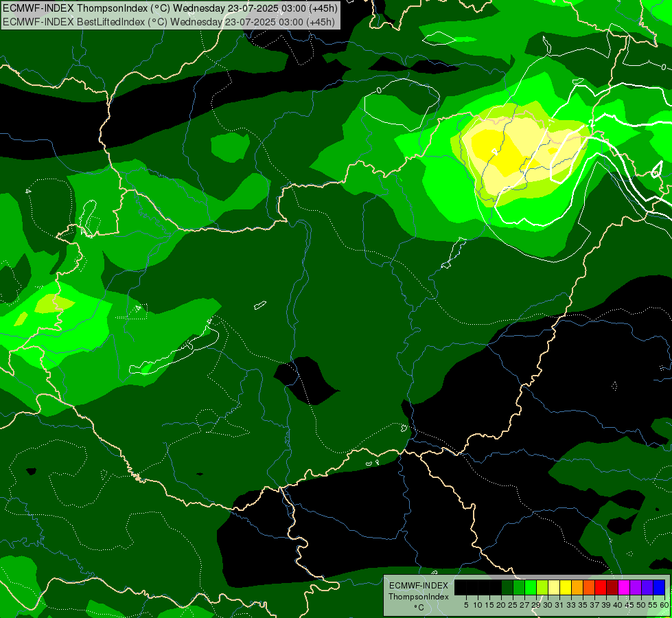Pick the purple 45–50 legend swatch
Viewport: 672px width, 618px height.
[636, 587]
